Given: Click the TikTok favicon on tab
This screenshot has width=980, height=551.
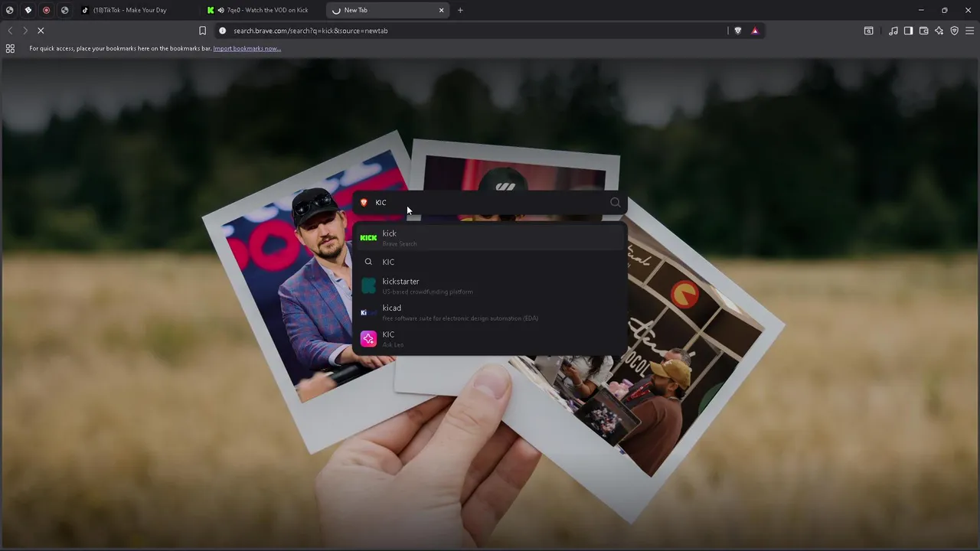Looking at the screenshot, I should click(86, 10).
